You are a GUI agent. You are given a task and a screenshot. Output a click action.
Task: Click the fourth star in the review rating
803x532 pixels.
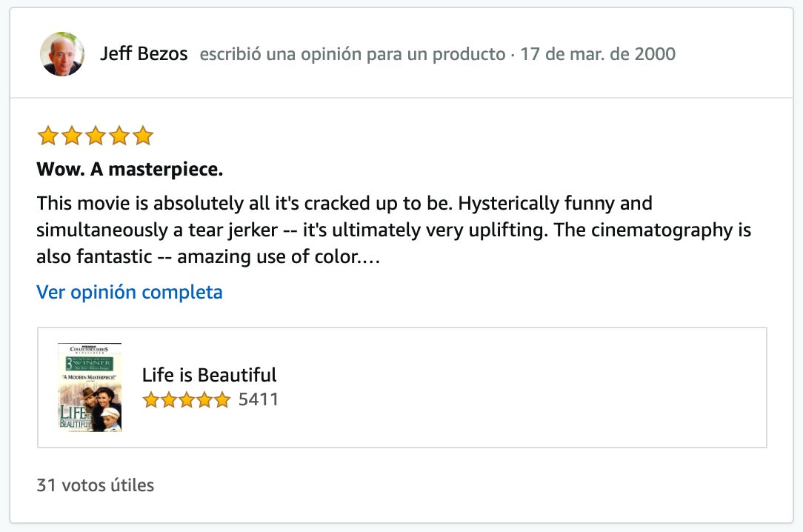point(119,136)
